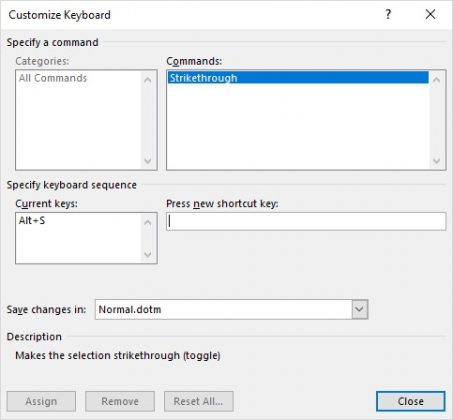The width and height of the screenshot is (453, 420).
Task: Select Strikethrough in the Commands list
Action: coord(298,78)
